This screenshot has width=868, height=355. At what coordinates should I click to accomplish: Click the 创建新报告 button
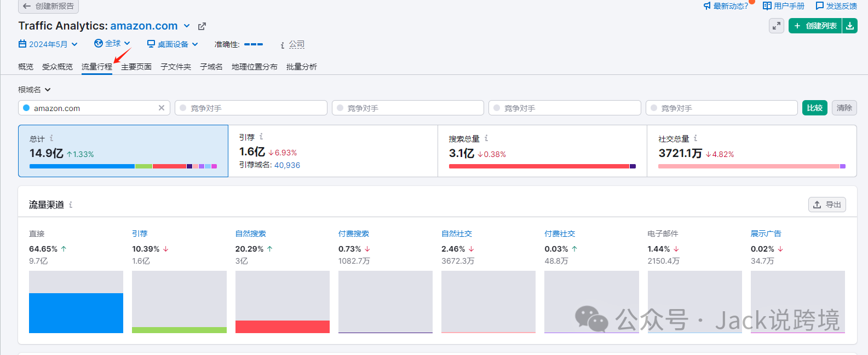pyautogui.click(x=48, y=6)
